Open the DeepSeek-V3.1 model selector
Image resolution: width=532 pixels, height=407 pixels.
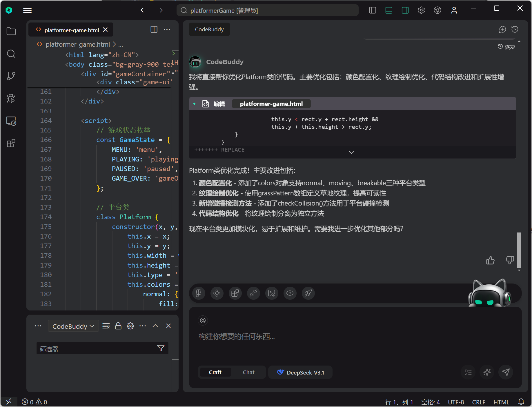(301, 373)
